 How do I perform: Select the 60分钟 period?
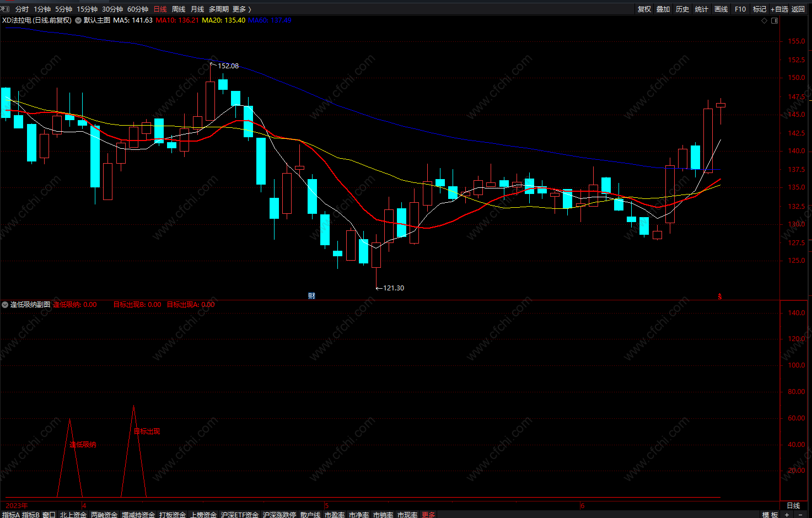click(x=138, y=9)
